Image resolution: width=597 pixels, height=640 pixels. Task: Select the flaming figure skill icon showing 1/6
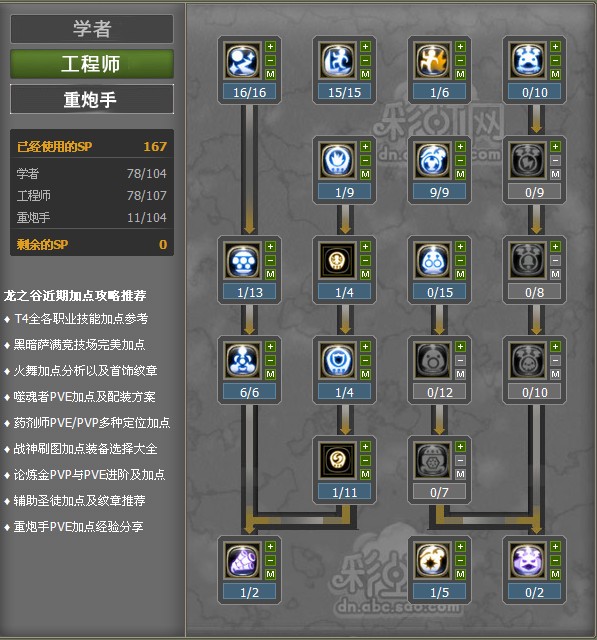click(433, 60)
